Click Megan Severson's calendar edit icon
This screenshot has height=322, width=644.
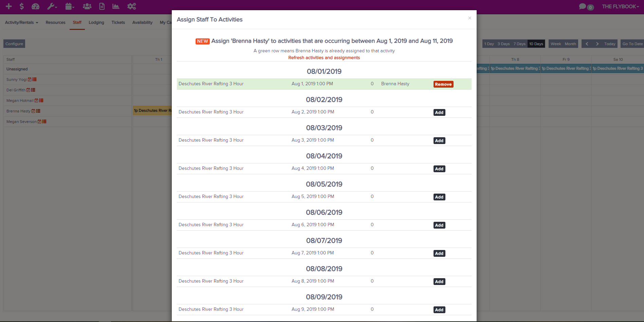coord(39,122)
